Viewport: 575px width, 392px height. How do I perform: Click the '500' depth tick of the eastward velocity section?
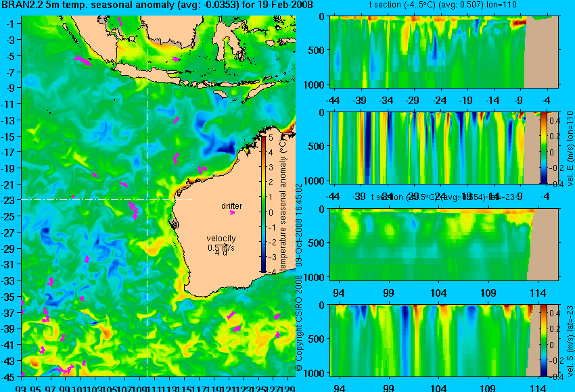click(317, 147)
